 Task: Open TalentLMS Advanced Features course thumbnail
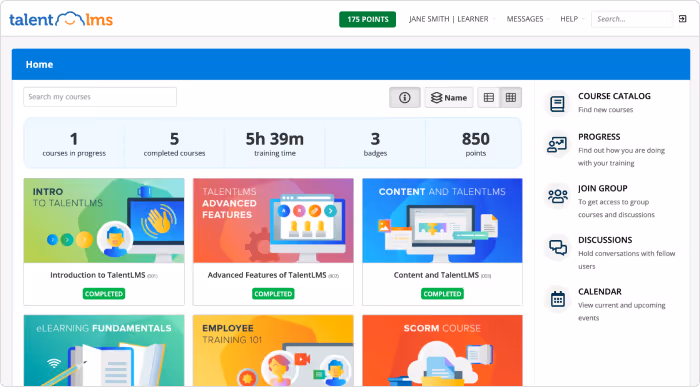273,221
